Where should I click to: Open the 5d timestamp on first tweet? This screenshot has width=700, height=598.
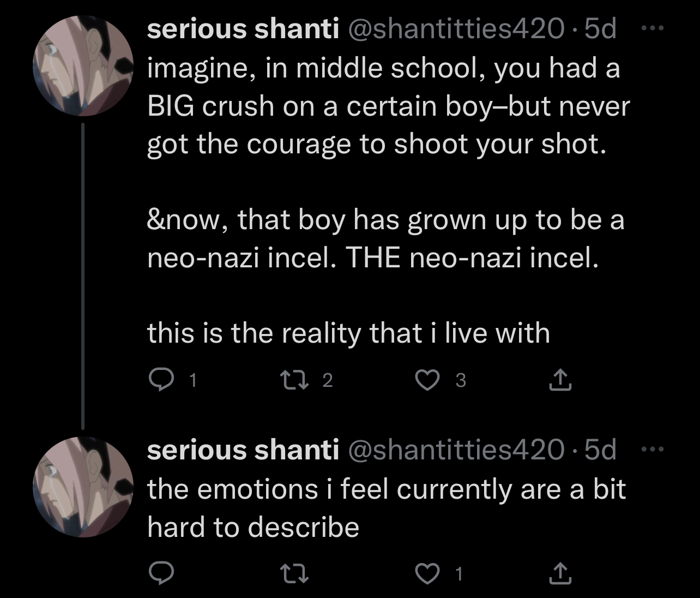click(x=600, y=28)
